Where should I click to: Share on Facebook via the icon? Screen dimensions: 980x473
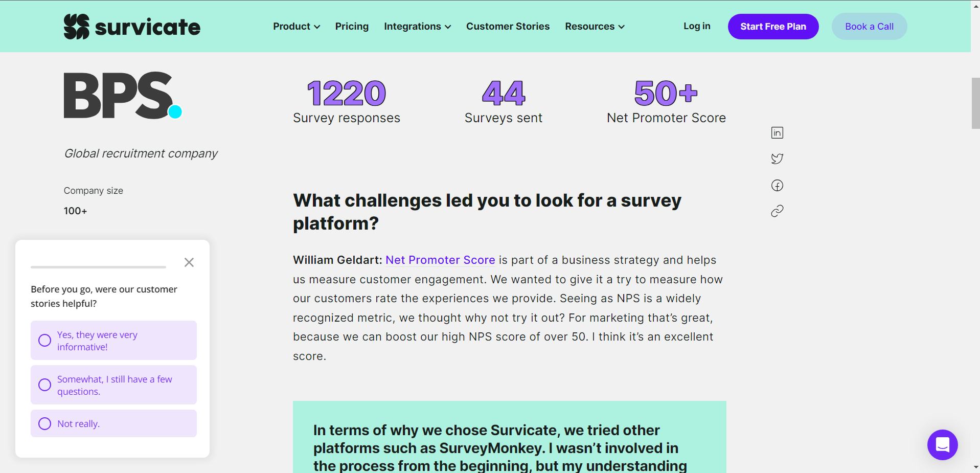tap(777, 185)
